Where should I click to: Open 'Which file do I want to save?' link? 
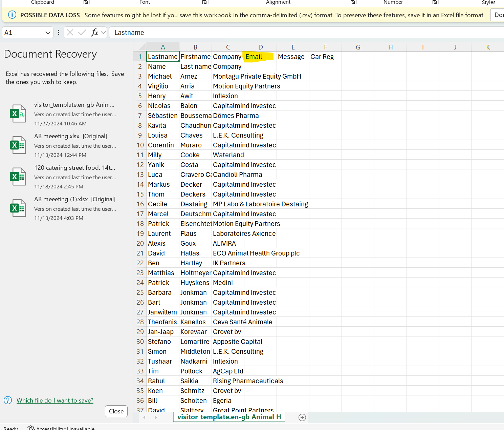point(55,401)
